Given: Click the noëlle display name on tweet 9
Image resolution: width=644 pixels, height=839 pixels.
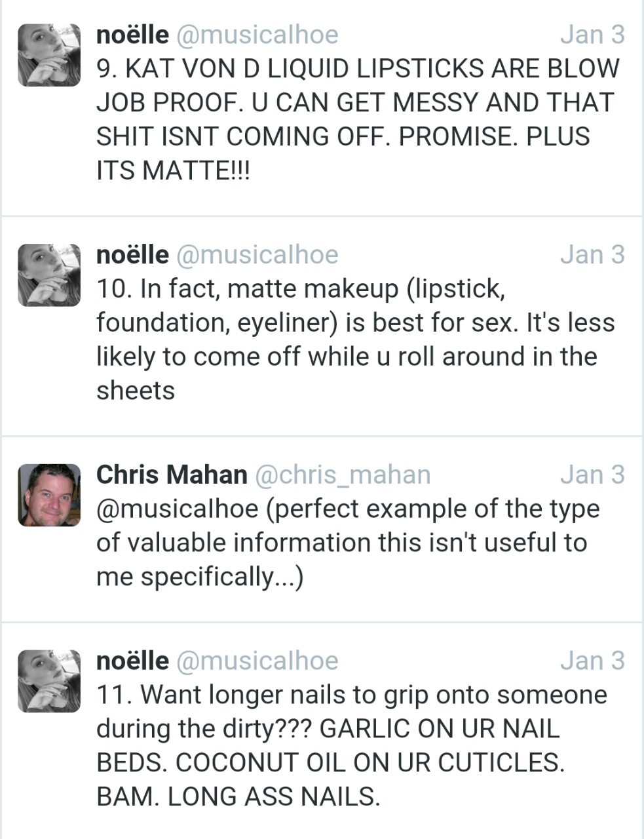Looking at the screenshot, I should click(132, 35).
